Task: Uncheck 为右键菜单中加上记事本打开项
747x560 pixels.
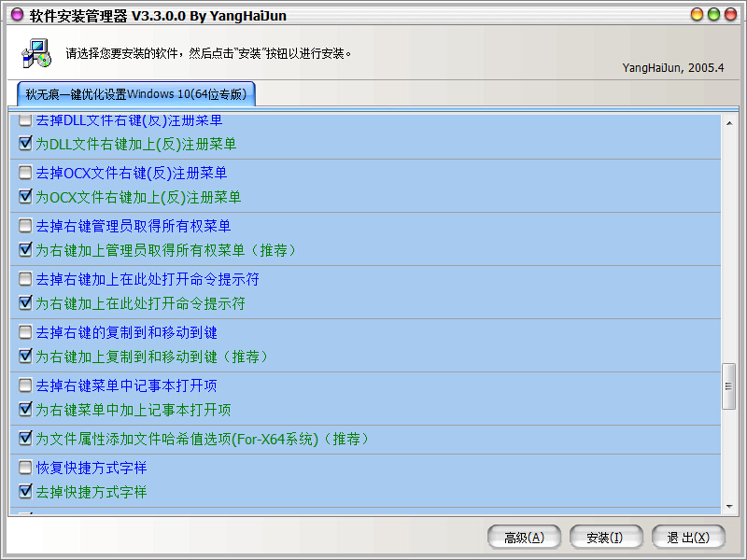Action: coord(25,410)
